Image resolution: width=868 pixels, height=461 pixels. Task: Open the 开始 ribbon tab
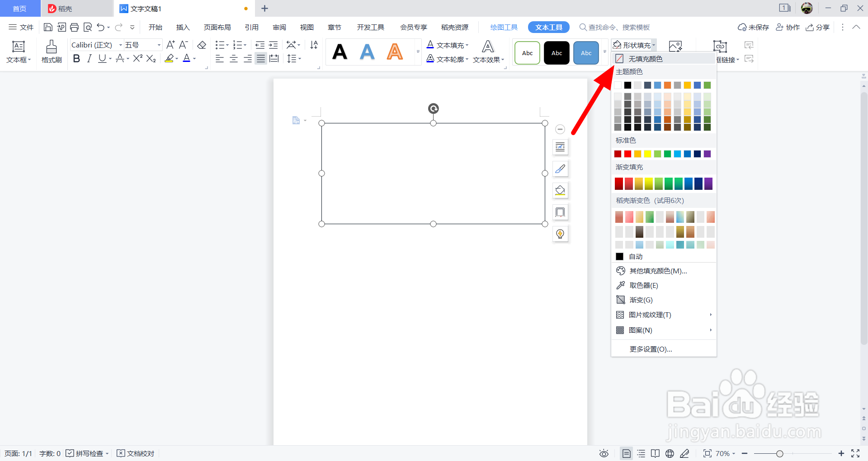coord(156,27)
